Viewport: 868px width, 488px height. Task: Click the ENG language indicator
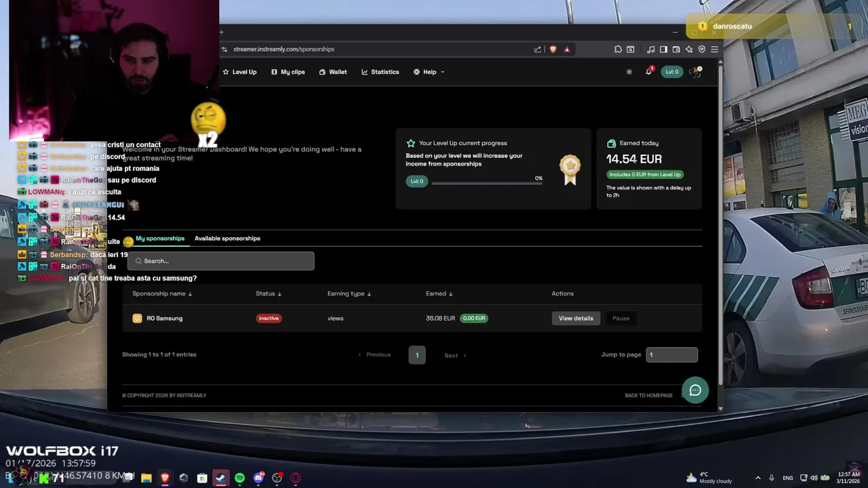787,478
